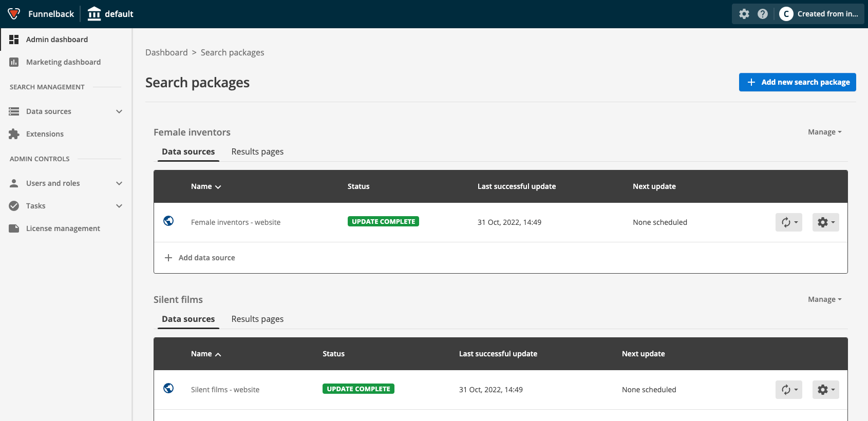Click the Funnelback logo icon
This screenshot has height=421, width=868.
tap(14, 14)
